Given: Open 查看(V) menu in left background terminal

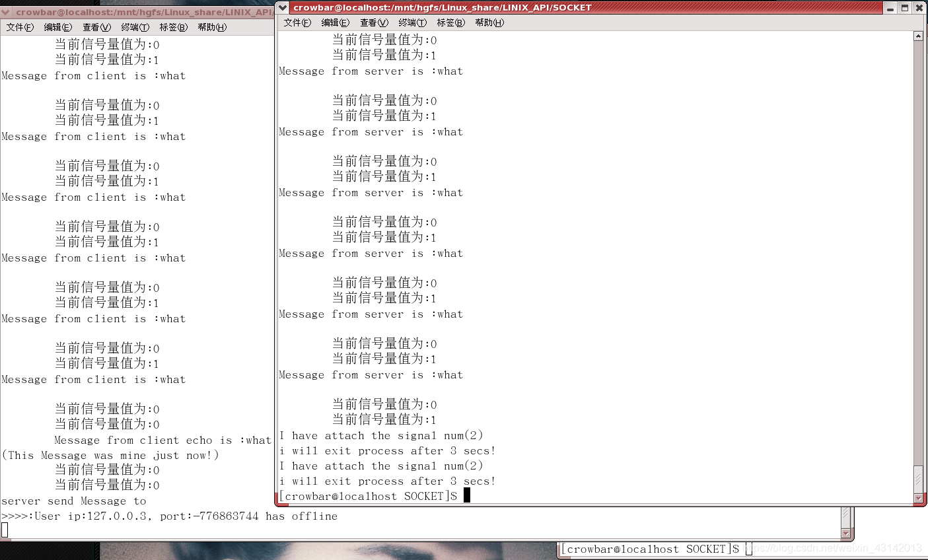Looking at the screenshot, I should [x=96, y=27].
